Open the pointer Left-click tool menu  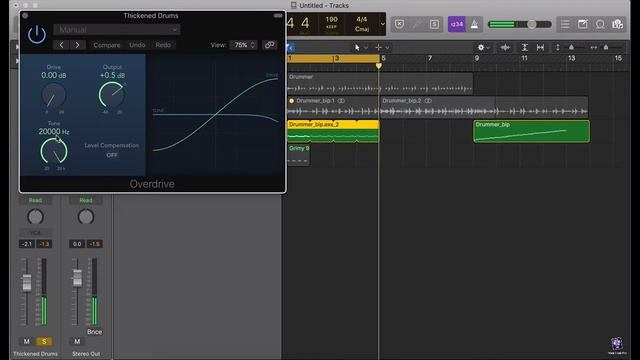pyautogui.click(x=361, y=48)
